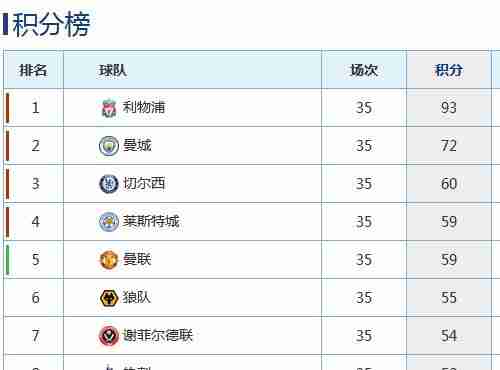
Task: Select Liverpool's 93 points cell
Action: click(x=449, y=108)
